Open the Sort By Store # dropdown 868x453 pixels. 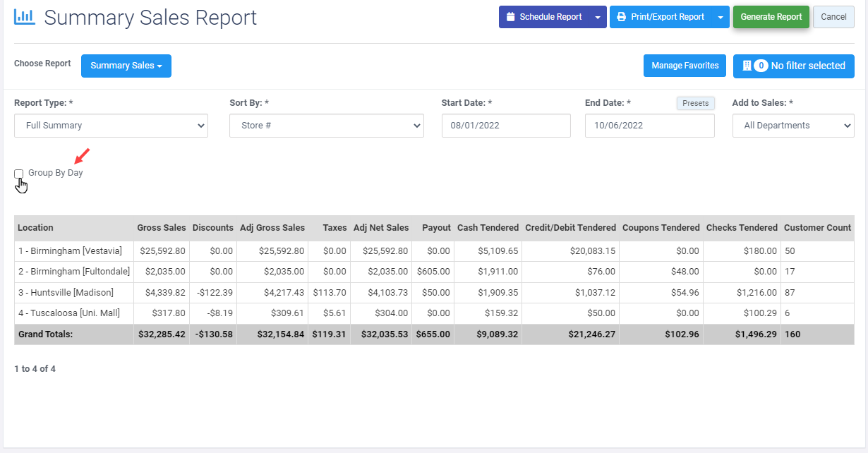point(327,126)
